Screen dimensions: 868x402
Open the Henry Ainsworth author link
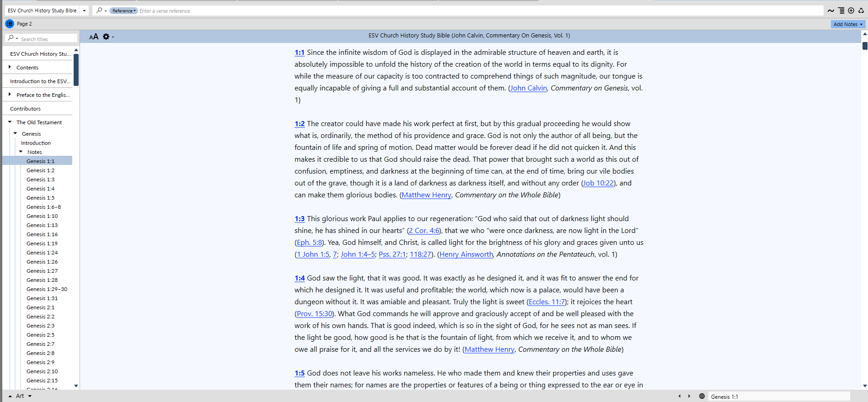(466, 254)
